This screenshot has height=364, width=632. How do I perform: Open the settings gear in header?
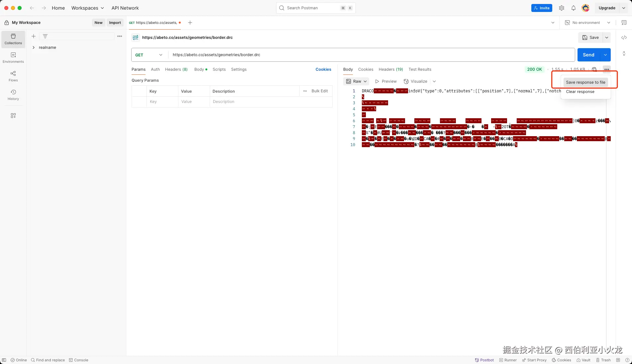point(562,8)
